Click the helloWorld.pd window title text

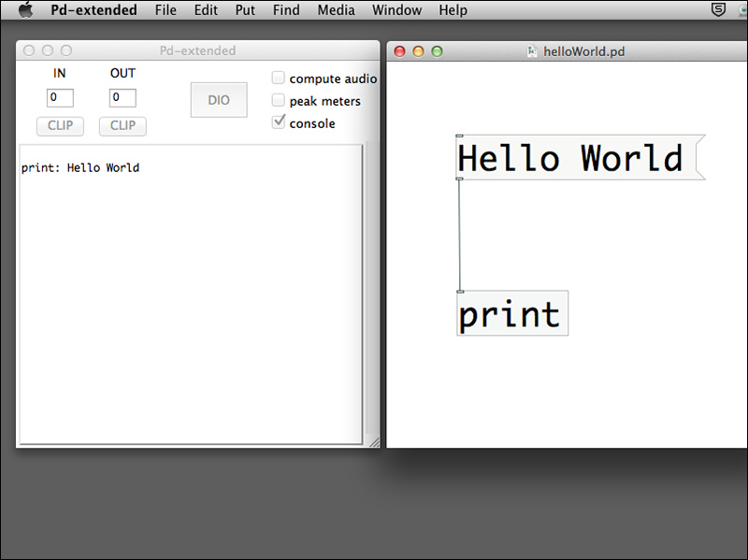(583, 51)
